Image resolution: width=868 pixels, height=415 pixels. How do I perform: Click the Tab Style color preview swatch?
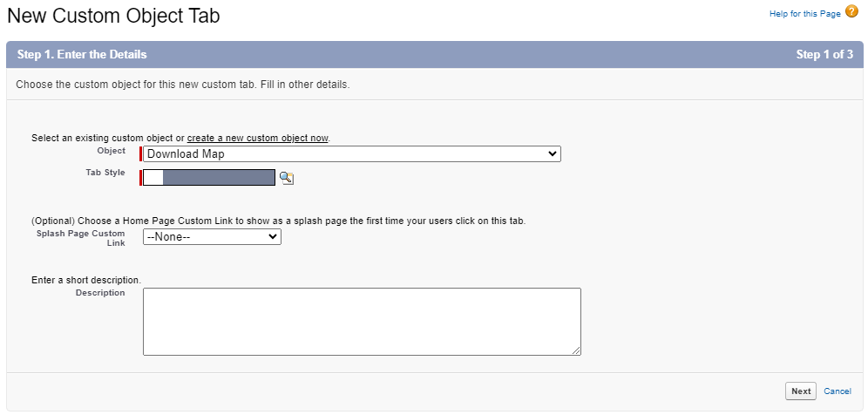(x=219, y=178)
